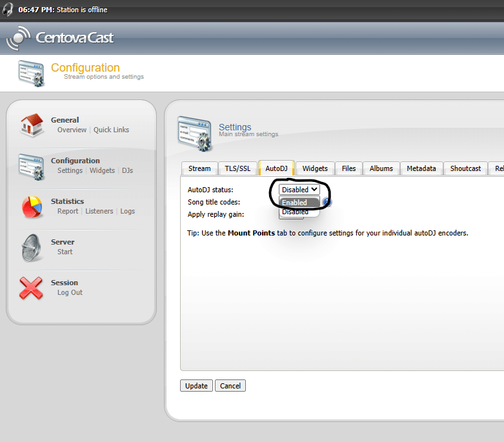Click the Session red X icon
The image size is (504, 442).
click(31, 288)
